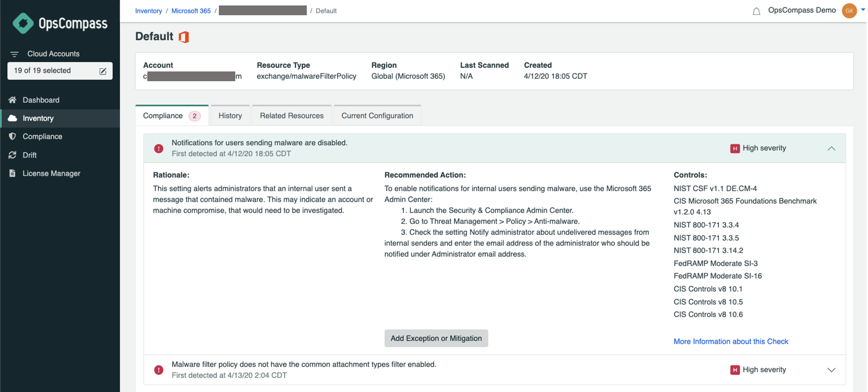Image resolution: width=868 pixels, height=392 pixels.
Task: Click the License Manager document icon
Action: (x=13, y=173)
